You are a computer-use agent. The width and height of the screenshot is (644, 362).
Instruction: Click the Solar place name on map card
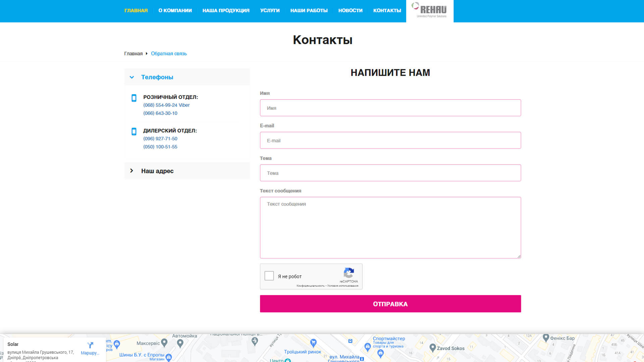click(x=13, y=344)
